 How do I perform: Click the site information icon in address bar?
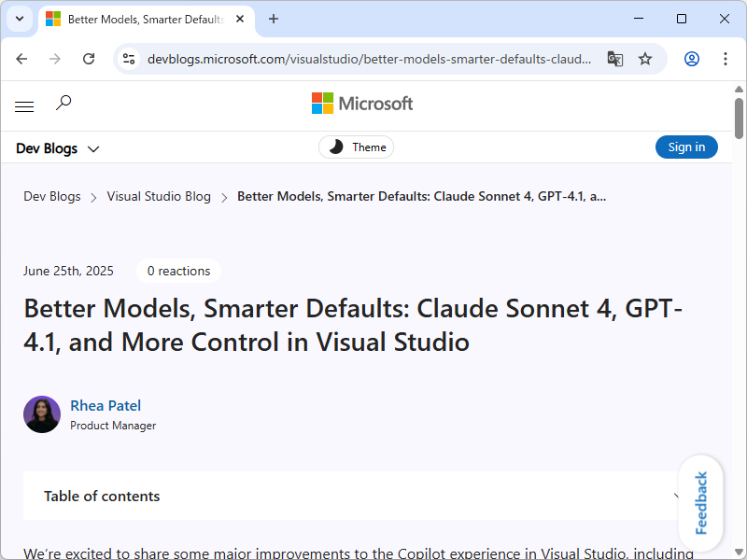(126, 58)
